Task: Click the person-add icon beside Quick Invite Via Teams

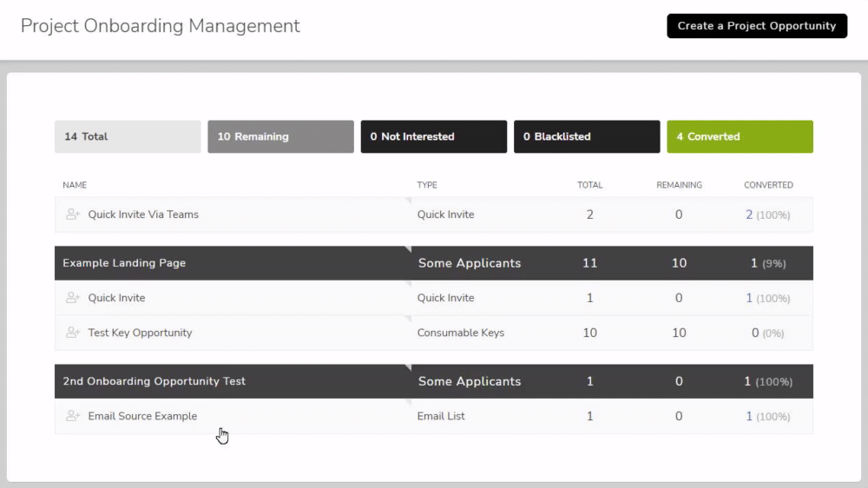Action: pos(73,214)
